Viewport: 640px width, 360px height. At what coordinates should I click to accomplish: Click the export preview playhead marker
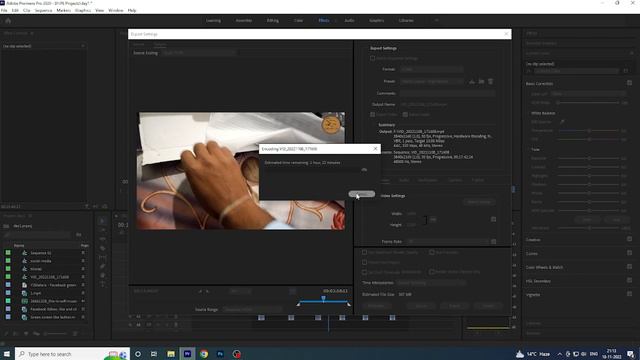point(324,299)
